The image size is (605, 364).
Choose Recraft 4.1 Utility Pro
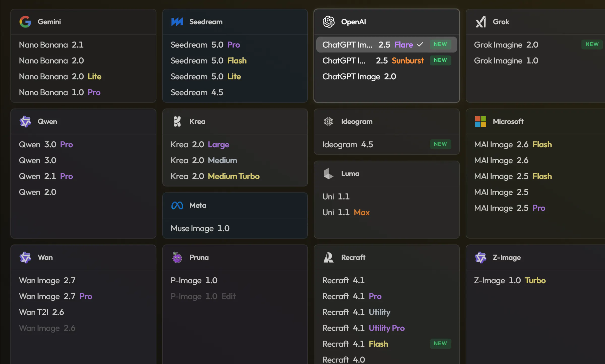387,328
